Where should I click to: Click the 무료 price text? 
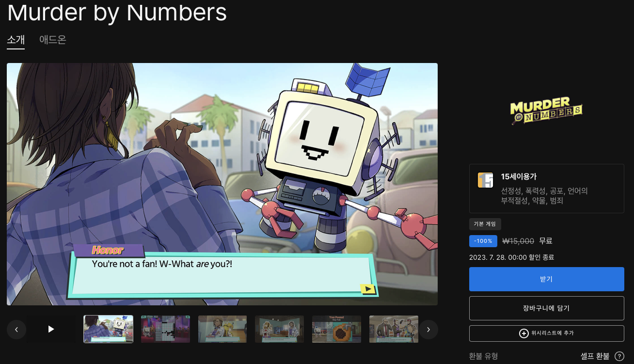tap(546, 241)
